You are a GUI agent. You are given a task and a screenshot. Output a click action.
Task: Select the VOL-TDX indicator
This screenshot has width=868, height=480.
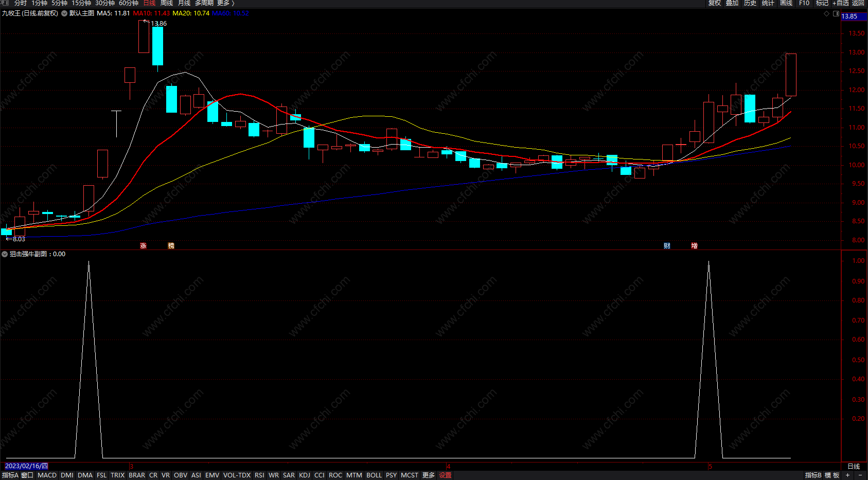coord(237,475)
